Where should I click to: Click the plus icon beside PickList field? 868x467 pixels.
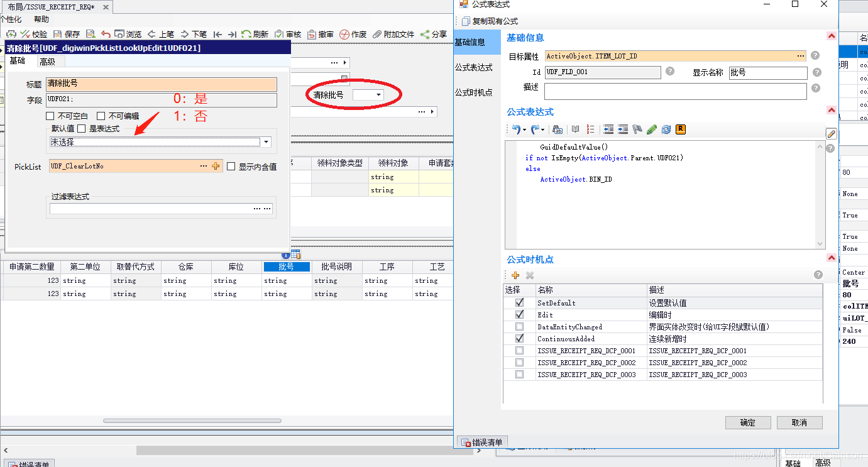coord(216,166)
